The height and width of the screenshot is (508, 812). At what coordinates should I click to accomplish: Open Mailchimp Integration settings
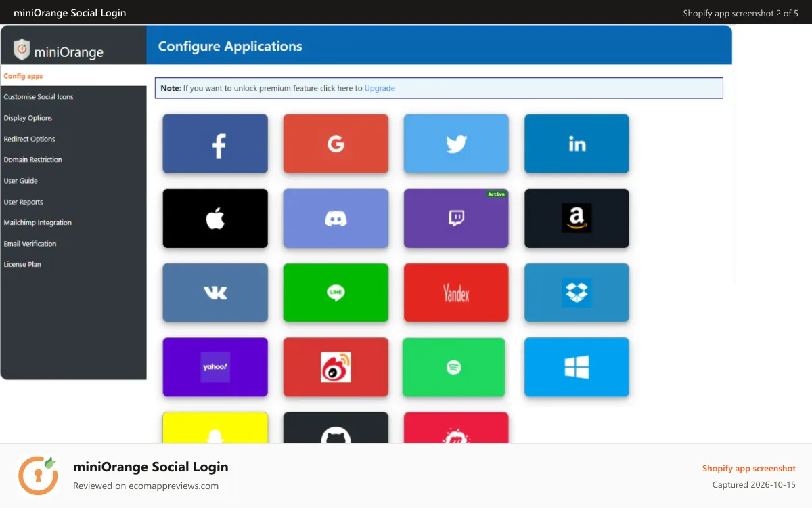[x=37, y=222]
